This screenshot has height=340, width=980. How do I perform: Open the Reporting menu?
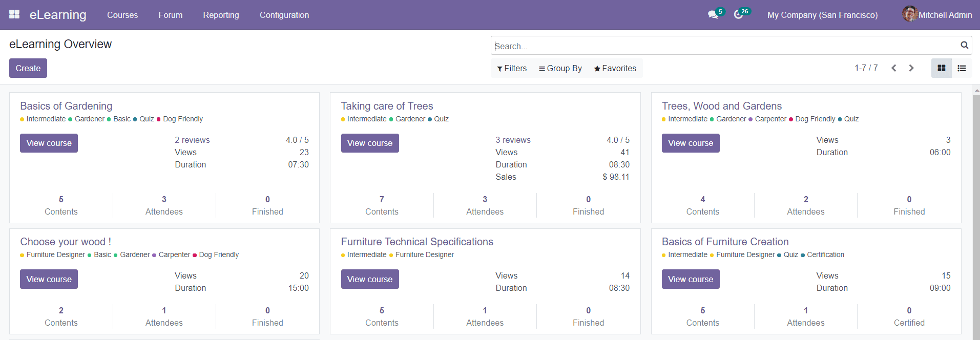pyautogui.click(x=221, y=15)
